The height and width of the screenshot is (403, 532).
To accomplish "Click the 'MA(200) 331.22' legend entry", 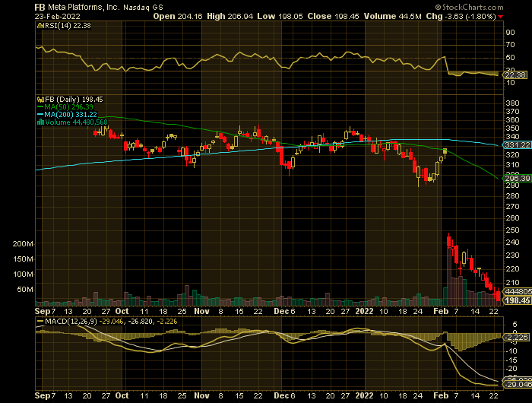I will pyautogui.click(x=71, y=115).
